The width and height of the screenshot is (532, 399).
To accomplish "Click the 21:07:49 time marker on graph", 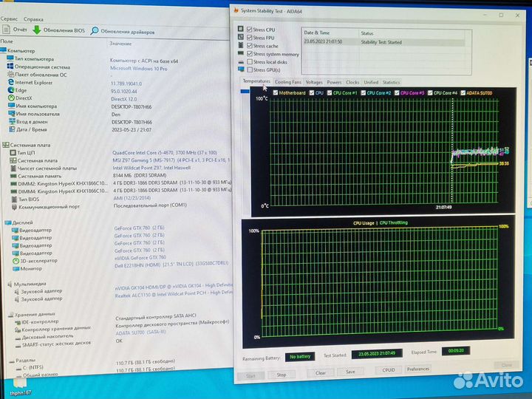I will point(443,207).
